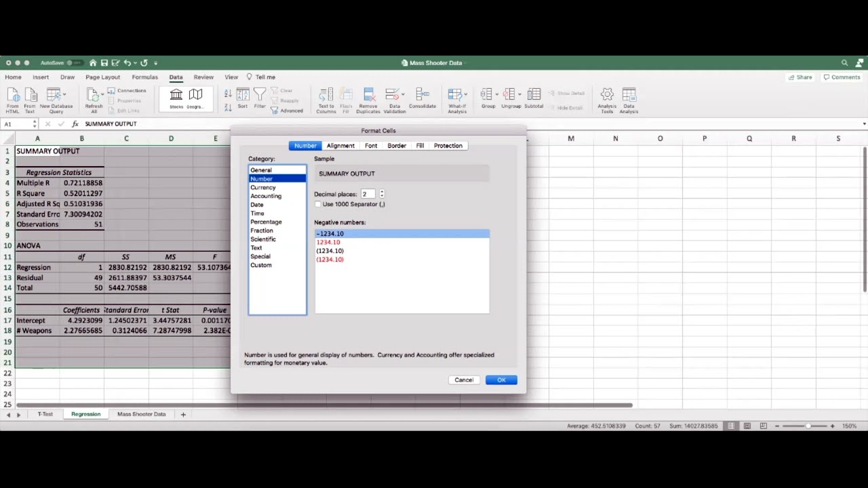Click the Share button
Screen dimensions: 868x488
800,77
